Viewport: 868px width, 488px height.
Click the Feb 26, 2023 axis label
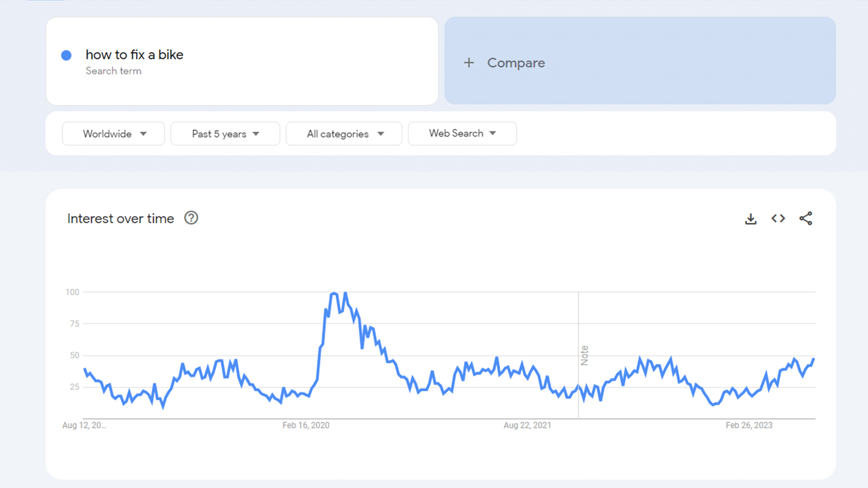pyautogui.click(x=749, y=425)
